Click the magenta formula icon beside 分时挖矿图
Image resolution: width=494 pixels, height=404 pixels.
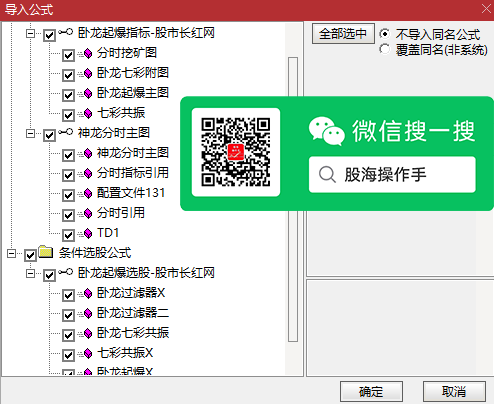point(88,54)
